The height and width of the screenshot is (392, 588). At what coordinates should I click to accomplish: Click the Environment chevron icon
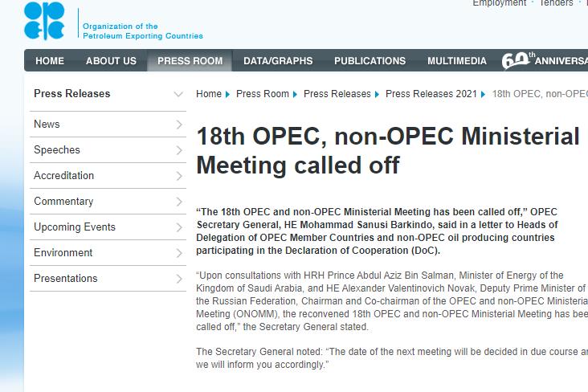click(x=179, y=253)
